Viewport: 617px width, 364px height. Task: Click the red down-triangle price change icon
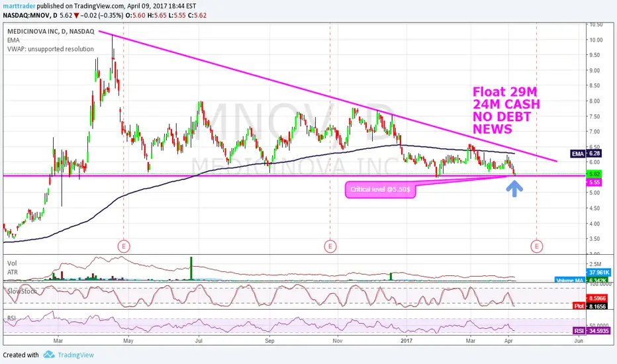tap(76, 16)
